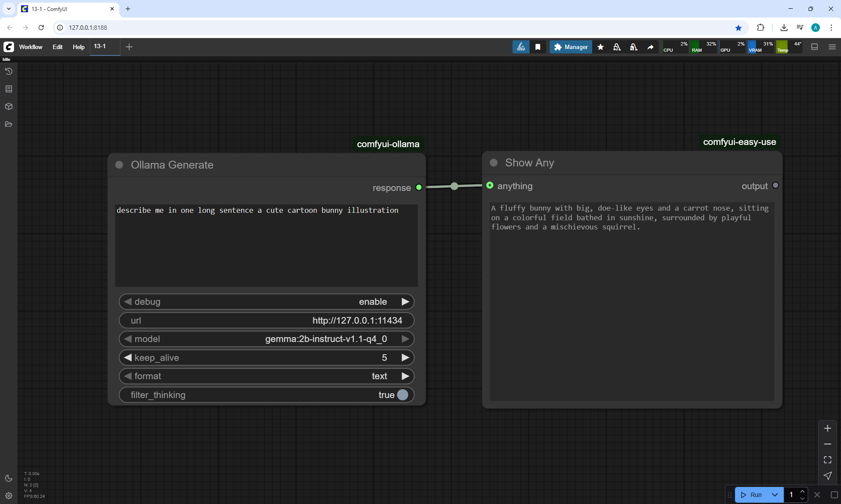Expand the Run button dropdown arrow

tap(775, 495)
